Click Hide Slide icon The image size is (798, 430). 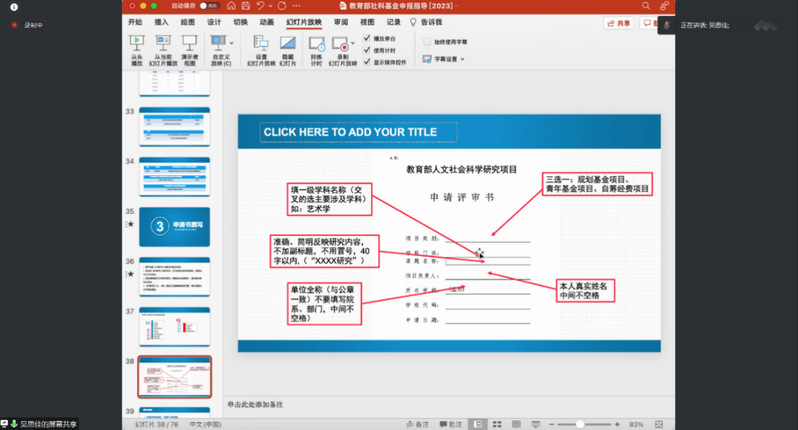click(x=288, y=45)
